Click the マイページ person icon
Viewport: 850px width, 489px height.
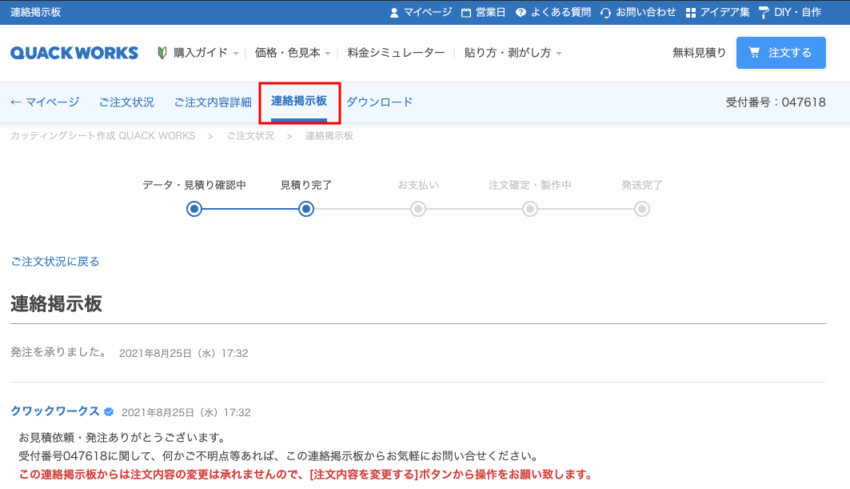(393, 12)
